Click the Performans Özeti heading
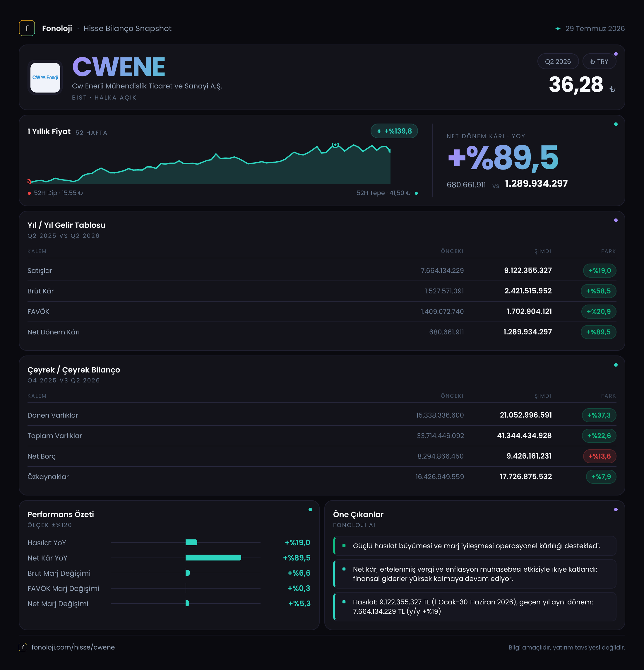 click(61, 515)
